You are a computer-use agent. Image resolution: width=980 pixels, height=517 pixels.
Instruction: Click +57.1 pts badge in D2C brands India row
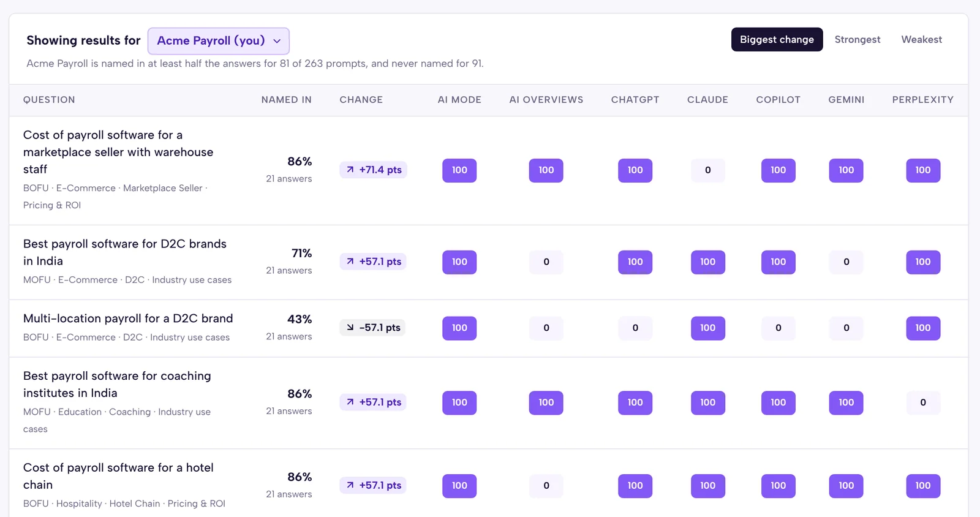tap(373, 262)
